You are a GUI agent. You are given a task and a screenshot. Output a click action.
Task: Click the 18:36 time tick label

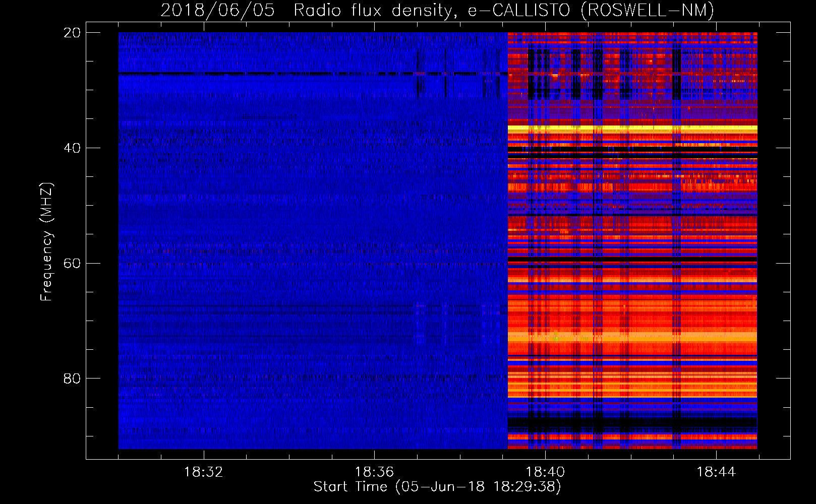[374, 472]
